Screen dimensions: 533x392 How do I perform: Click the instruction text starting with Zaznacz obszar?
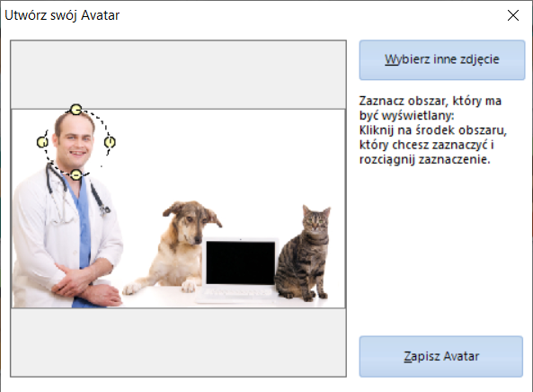432,130
